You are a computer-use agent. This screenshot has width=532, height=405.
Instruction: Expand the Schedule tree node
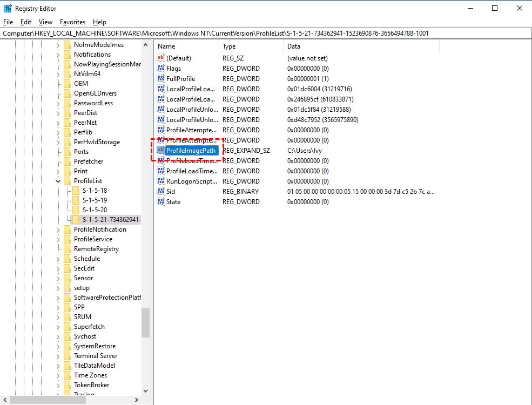point(58,259)
